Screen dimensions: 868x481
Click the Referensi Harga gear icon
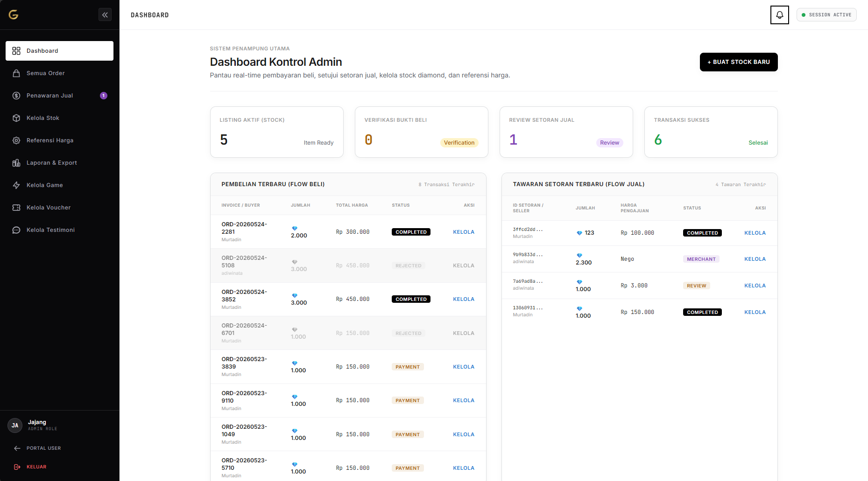tap(16, 140)
